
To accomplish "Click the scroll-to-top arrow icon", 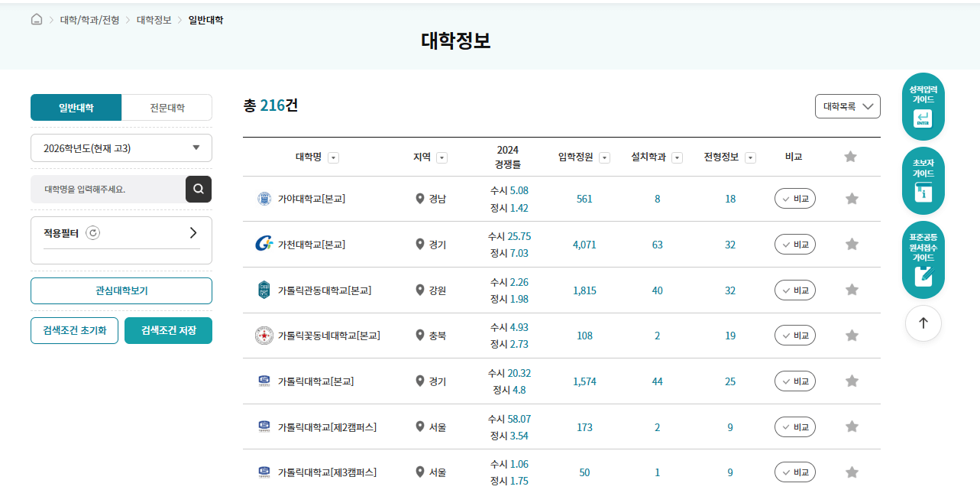I will (923, 323).
